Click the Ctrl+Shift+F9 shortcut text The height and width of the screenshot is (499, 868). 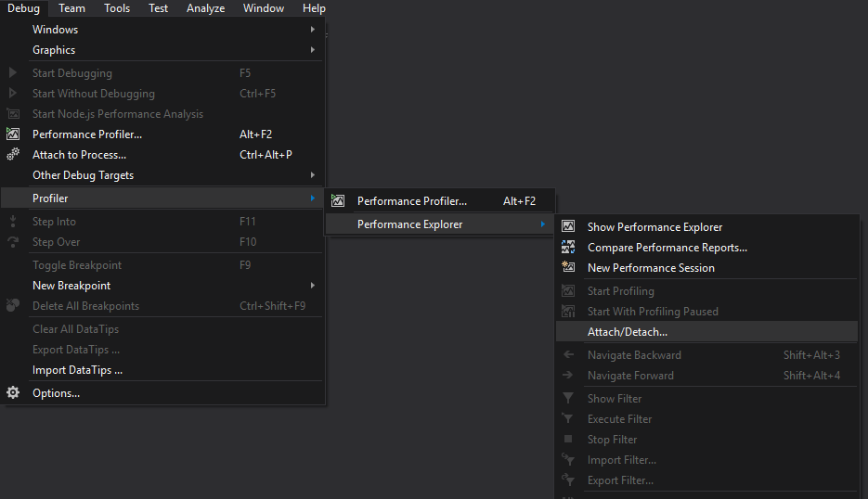[x=272, y=306]
